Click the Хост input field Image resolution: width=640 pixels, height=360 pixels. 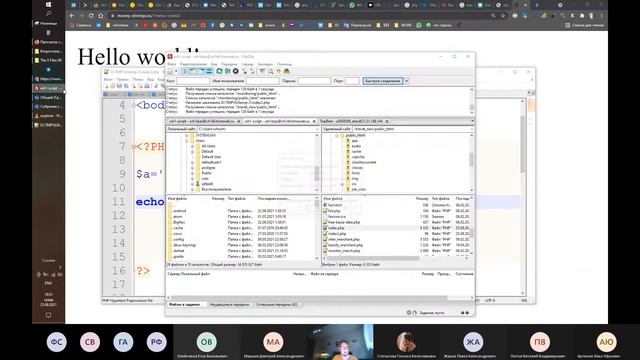pyautogui.click(x=193, y=81)
